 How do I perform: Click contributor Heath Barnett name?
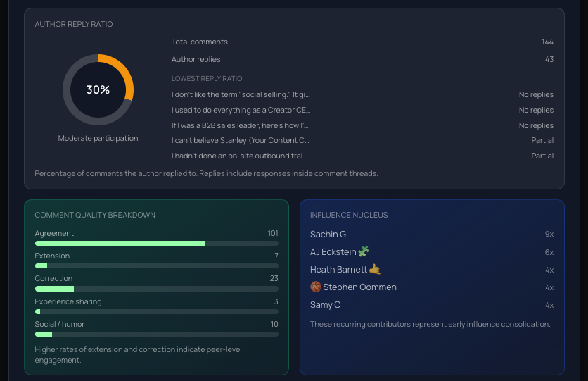tap(338, 270)
